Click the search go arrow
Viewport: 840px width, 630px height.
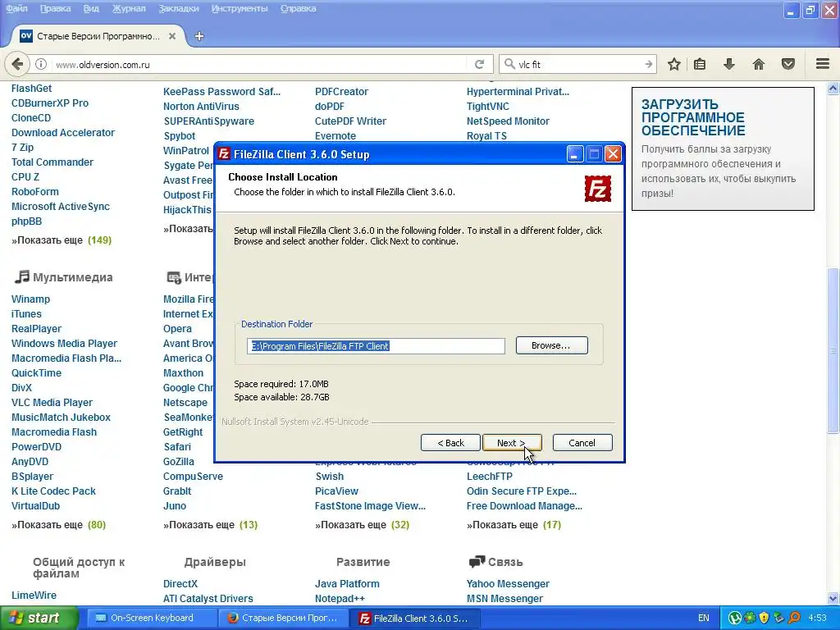point(648,64)
